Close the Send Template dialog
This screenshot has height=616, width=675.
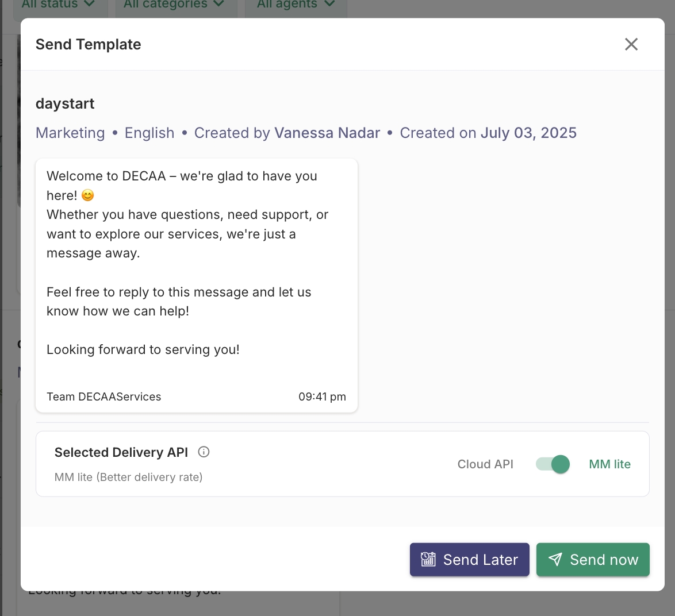tap(631, 44)
